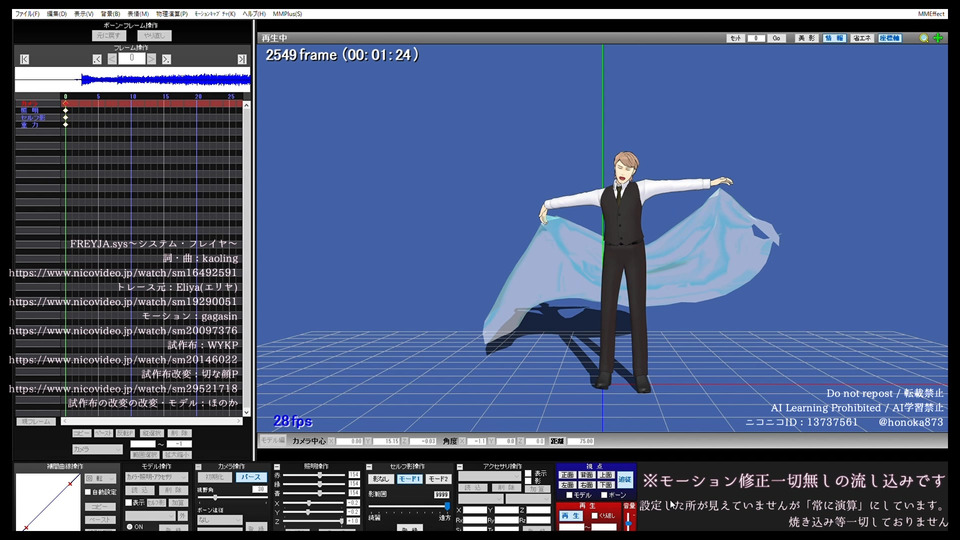Collapse the セルフ影操作 panel minus icon

click(369, 467)
